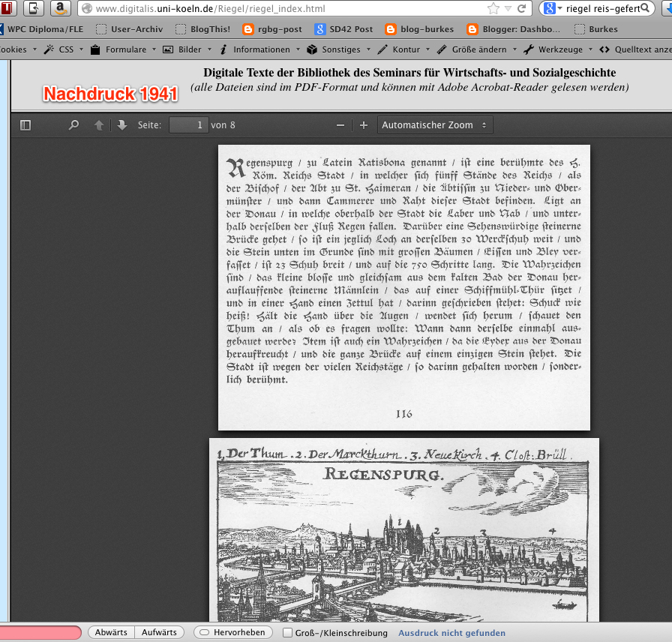Open URL history dropdown arrow
The width and height of the screenshot is (672, 642).
click(508, 8)
